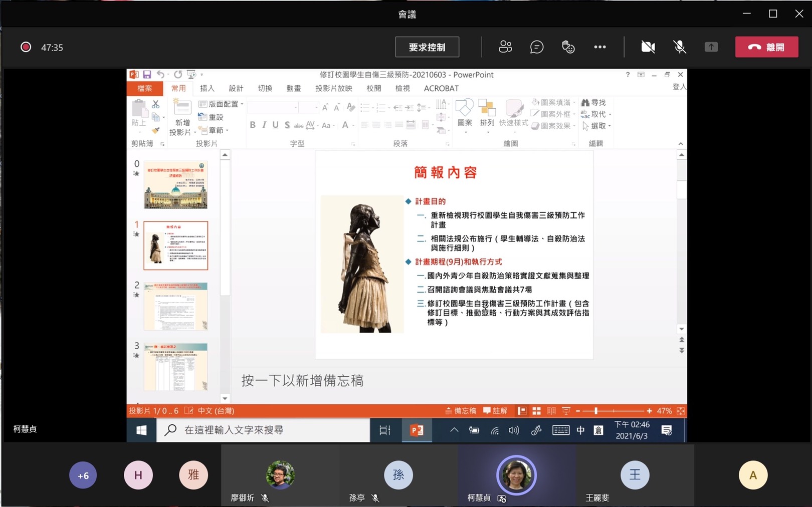
Task: Open 註解 comments from status bar
Action: (495, 411)
